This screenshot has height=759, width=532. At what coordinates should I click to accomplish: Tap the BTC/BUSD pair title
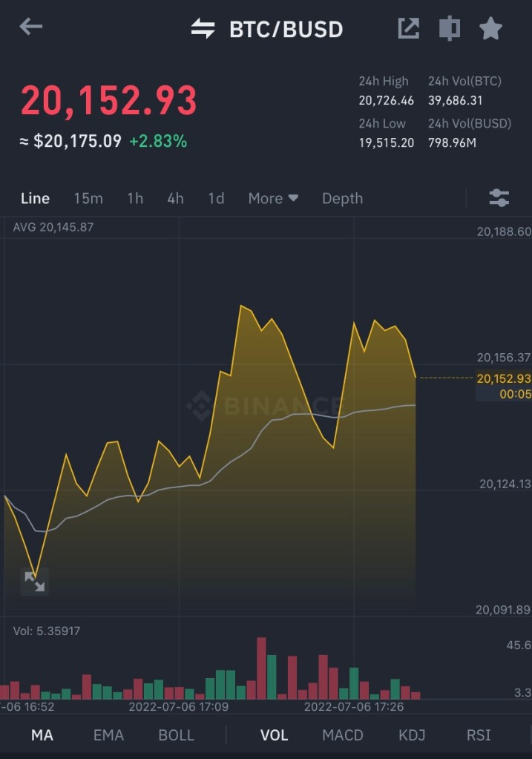(286, 30)
